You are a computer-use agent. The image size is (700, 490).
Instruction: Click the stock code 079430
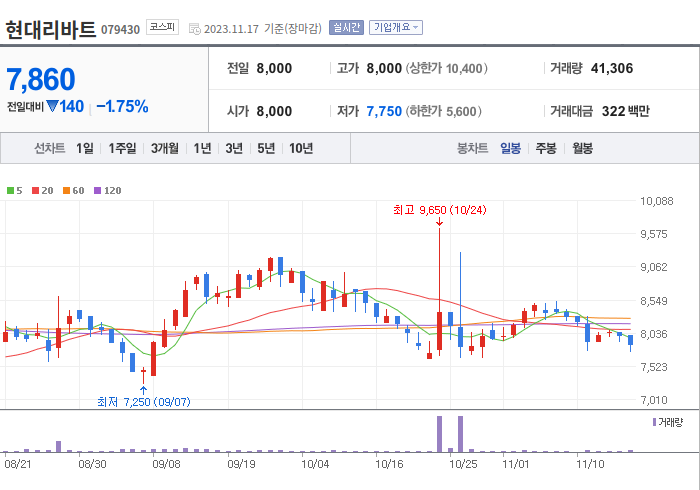click(121, 30)
